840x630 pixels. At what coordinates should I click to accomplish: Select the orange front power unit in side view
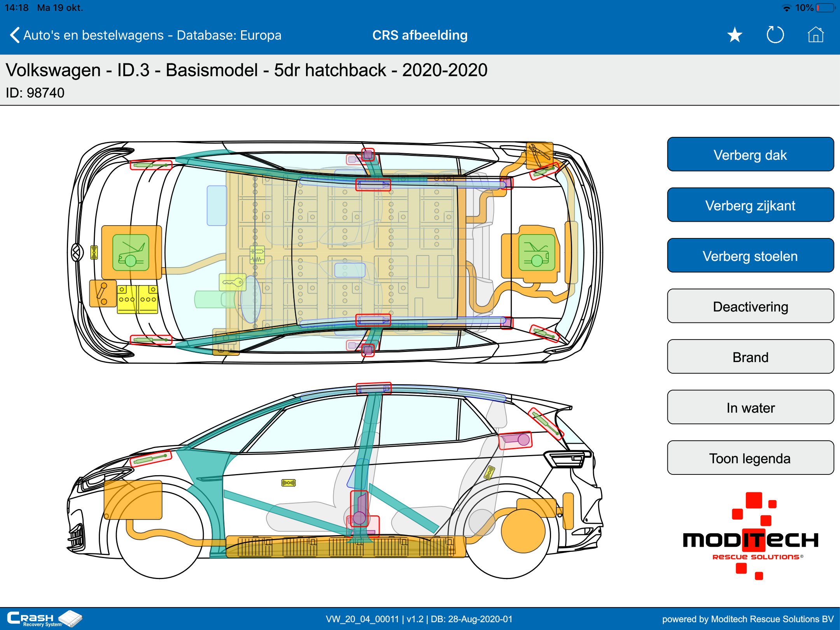tap(133, 500)
